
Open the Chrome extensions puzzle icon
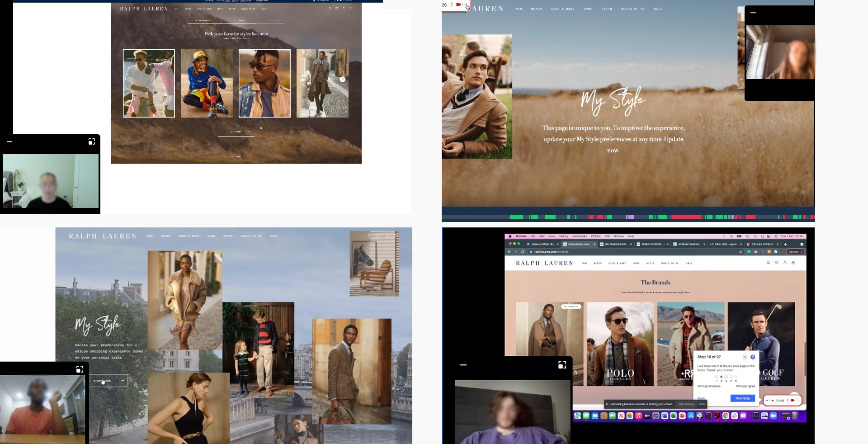(x=776, y=251)
